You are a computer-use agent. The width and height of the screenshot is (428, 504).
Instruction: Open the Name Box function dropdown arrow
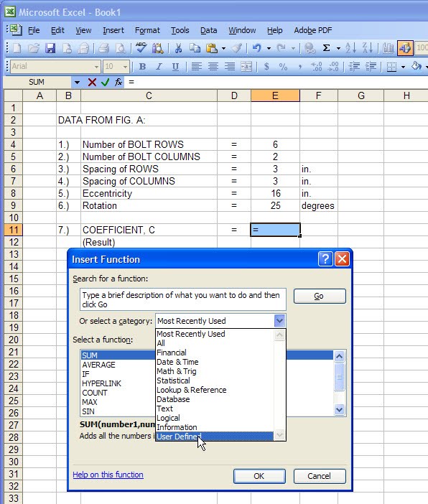(x=77, y=83)
